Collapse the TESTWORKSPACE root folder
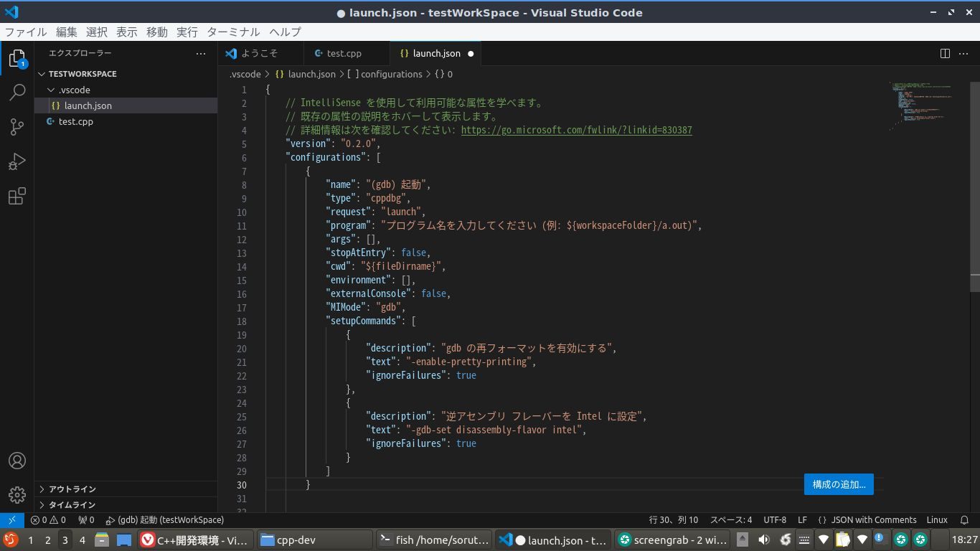 click(126, 74)
